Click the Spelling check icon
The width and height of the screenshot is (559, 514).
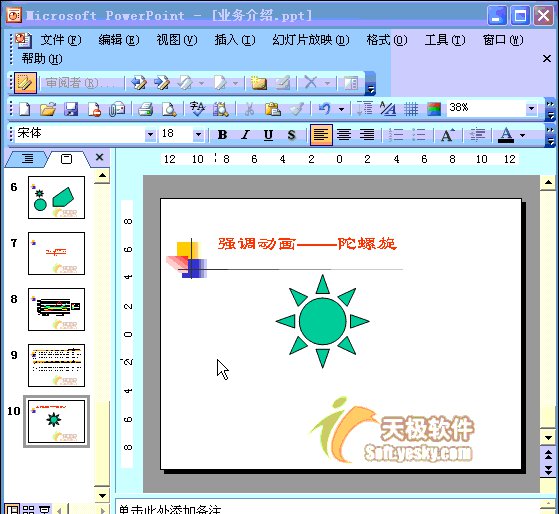[197, 109]
